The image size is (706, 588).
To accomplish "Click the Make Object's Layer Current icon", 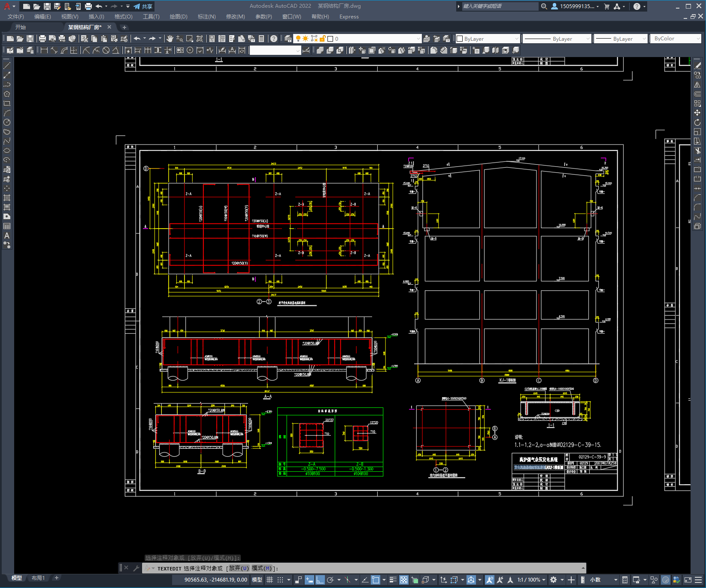I will [427, 39].
